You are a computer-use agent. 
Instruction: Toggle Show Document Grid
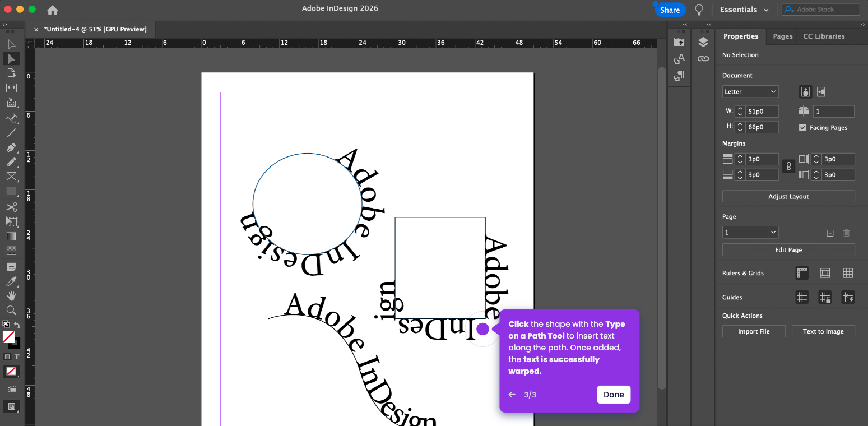tap(848, 273)
